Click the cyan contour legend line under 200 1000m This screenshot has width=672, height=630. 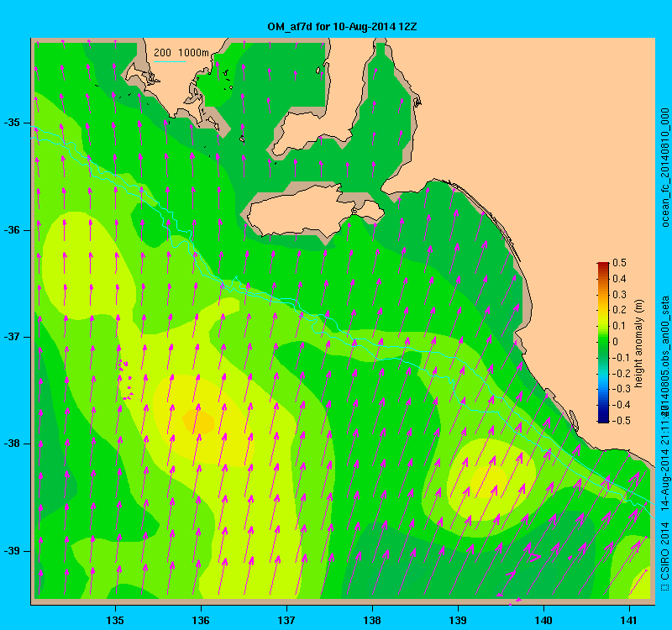[170, 61]
